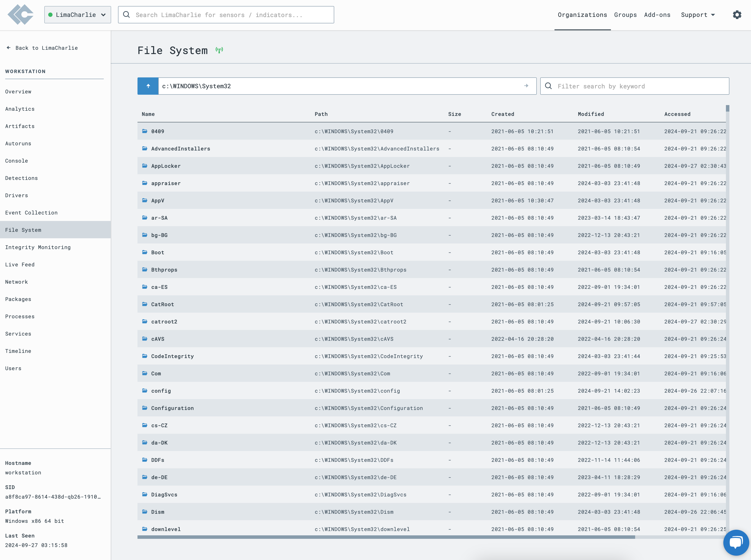Screen dimensions: 751x560
Task: Click the Modified column header
Action: pos(591,114)
